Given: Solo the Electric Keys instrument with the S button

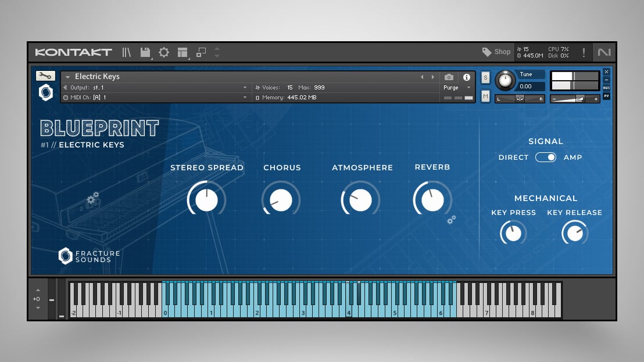Looking at the screenshot, I should (485, 76).
